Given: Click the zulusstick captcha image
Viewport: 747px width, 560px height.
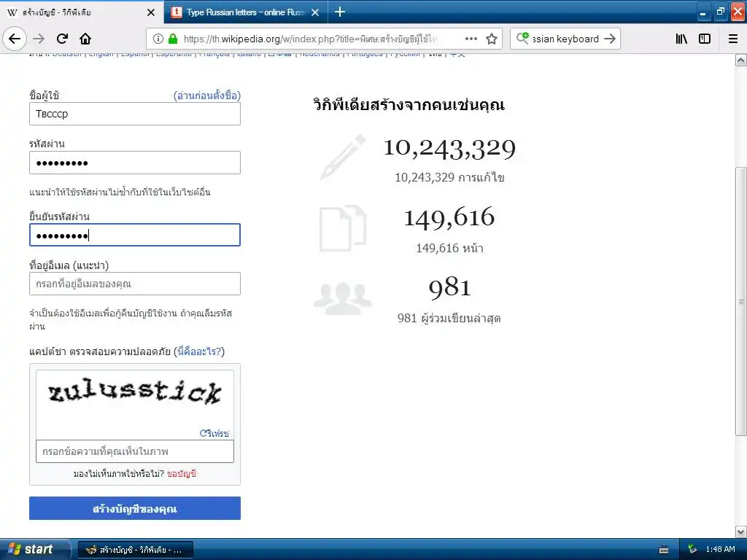Looking at the screenshot, I should tap(135, 392).
